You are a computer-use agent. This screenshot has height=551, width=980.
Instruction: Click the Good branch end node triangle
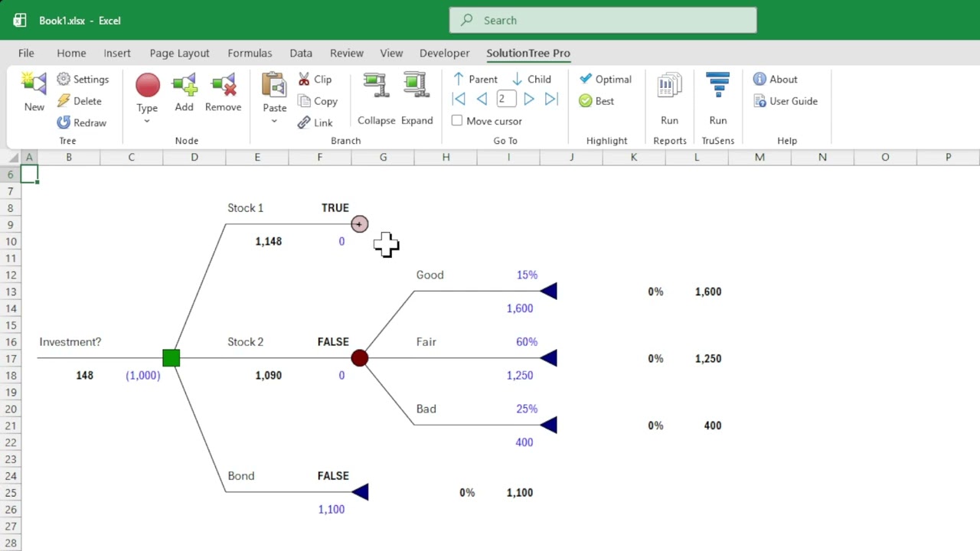tap(549, 291)
